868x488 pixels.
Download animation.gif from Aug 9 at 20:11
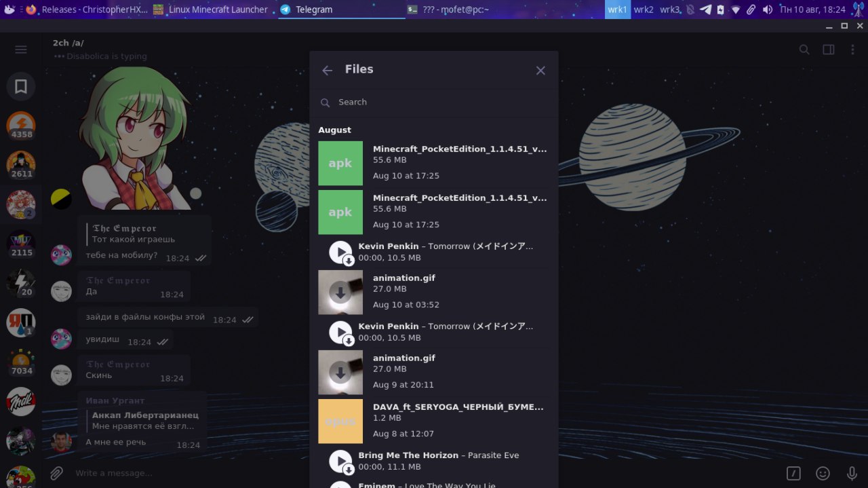[340, 373]
